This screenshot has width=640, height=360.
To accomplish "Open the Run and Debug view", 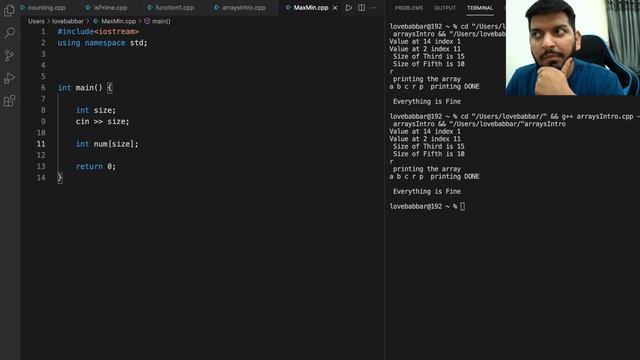I will point(9,78).
